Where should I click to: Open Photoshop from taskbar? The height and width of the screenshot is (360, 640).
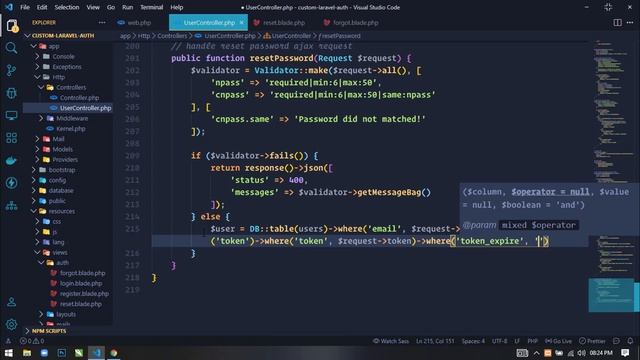pyautogui.click(x=62, y=353)
